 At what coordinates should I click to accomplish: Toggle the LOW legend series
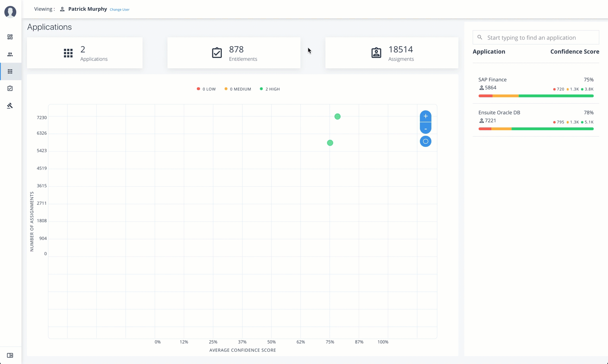click(x=206, y=89)
